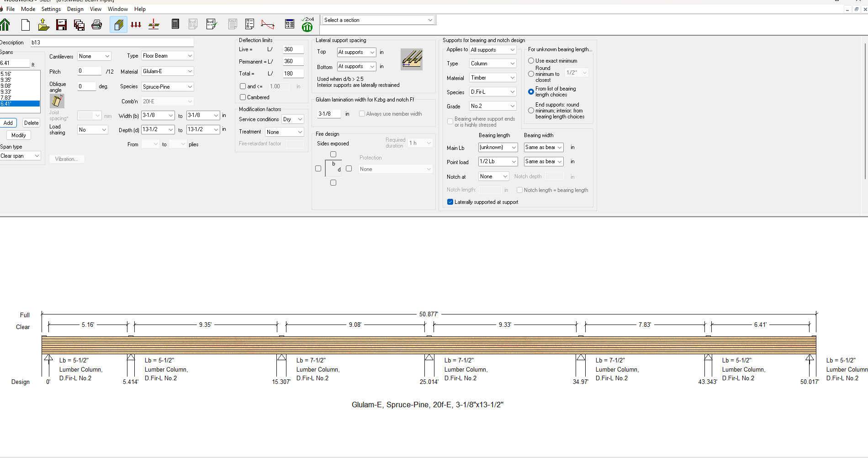Open the bxd design check icon
This screenshot has width=868, height=458.
coord(211,24)
